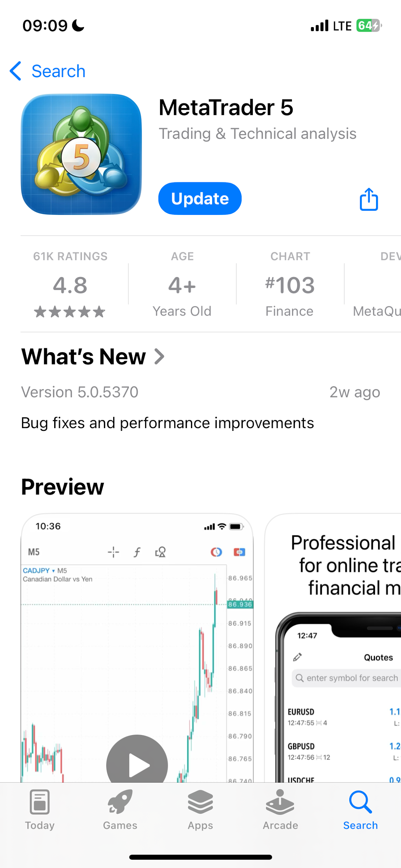Tap the share icon
The height and width of the screenshot is (868, 401).
coord(369,199)
